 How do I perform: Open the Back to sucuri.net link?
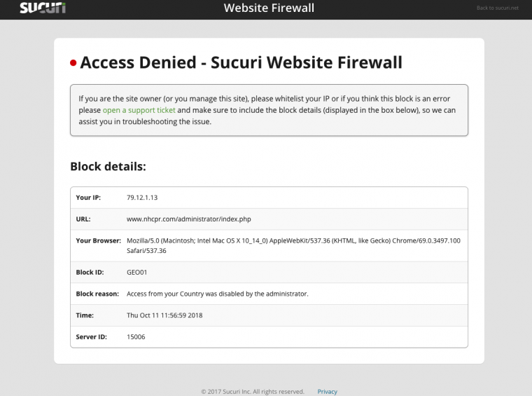tap(498, 8)
